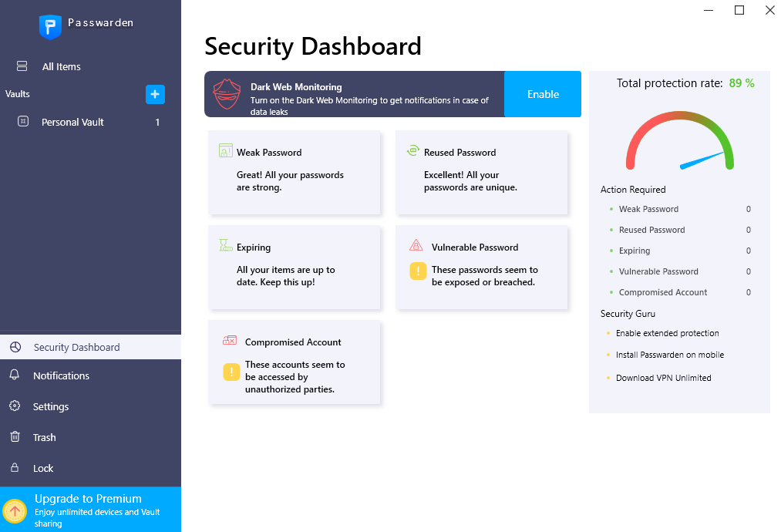The image size is (781, 532).
Task: Click the protection rate gauge
Action: point(679,140)
